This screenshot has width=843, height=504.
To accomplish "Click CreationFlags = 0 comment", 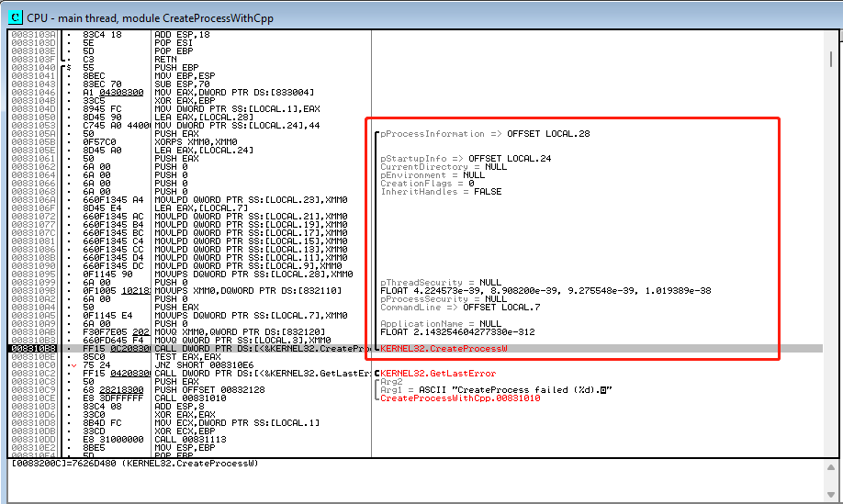I will (427, 184).
